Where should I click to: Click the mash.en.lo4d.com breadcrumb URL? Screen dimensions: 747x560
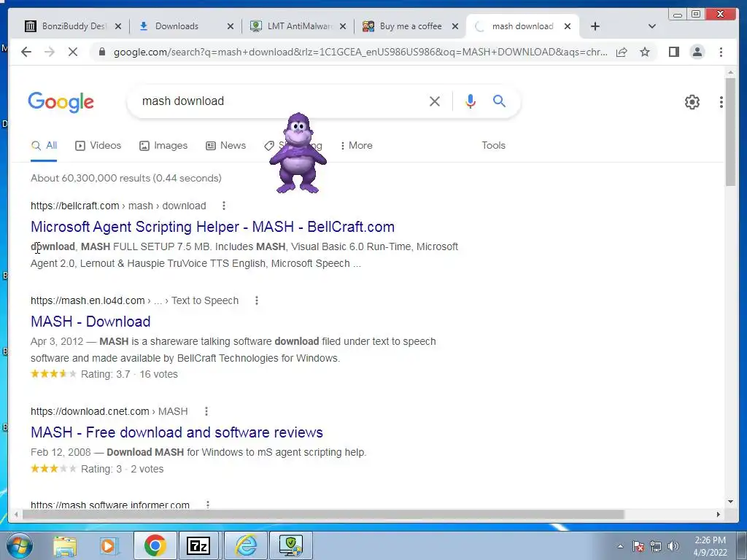pos(134,300)
